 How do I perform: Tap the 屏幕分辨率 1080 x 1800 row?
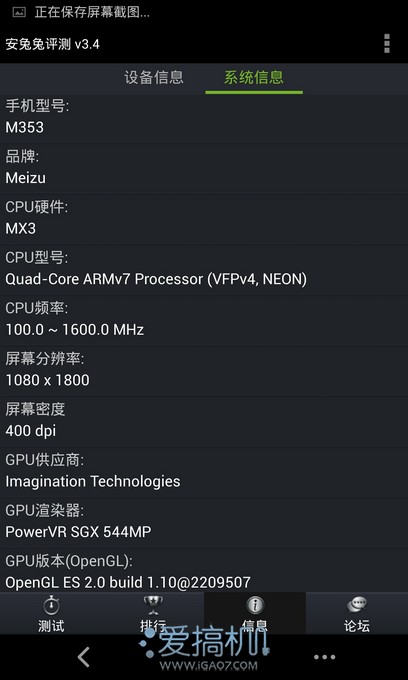pyautogui.click(x=204, y=370)
